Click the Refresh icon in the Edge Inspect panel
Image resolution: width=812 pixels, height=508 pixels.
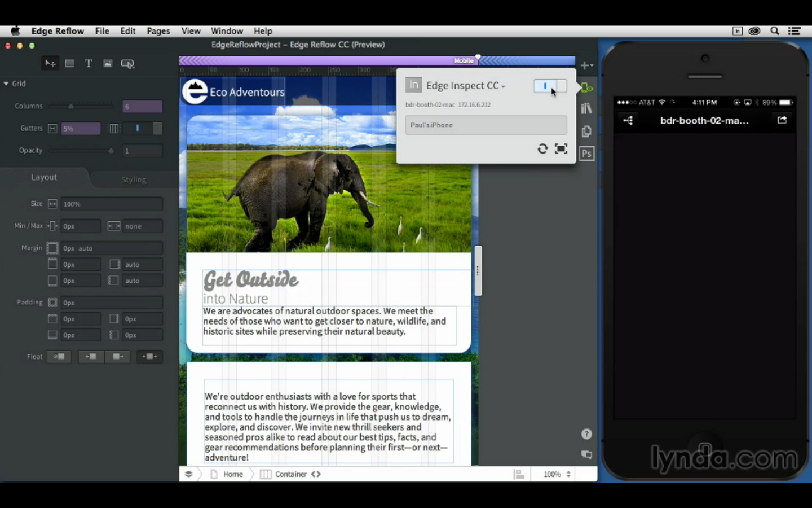tap(542, 148)
